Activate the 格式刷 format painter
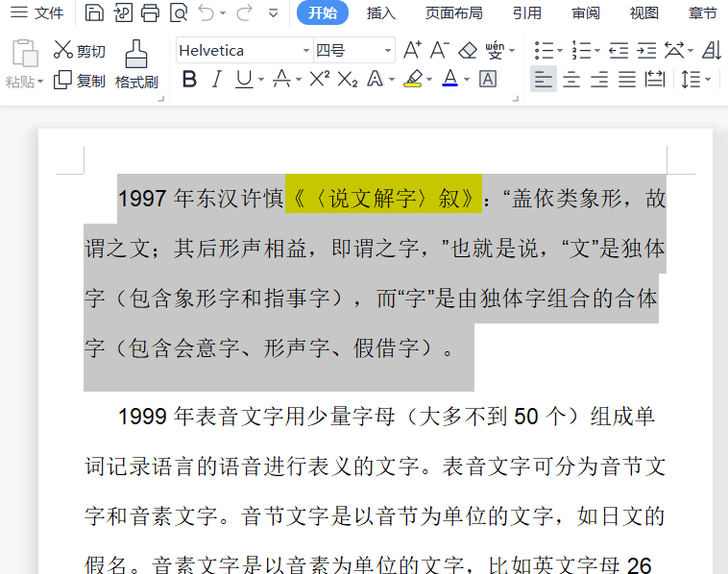 tap(136, 64)
